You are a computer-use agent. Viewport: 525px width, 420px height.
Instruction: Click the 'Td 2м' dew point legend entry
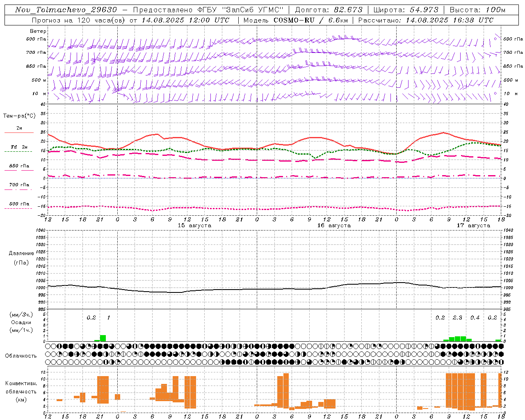pyautogui.click(x=19, y=147)
